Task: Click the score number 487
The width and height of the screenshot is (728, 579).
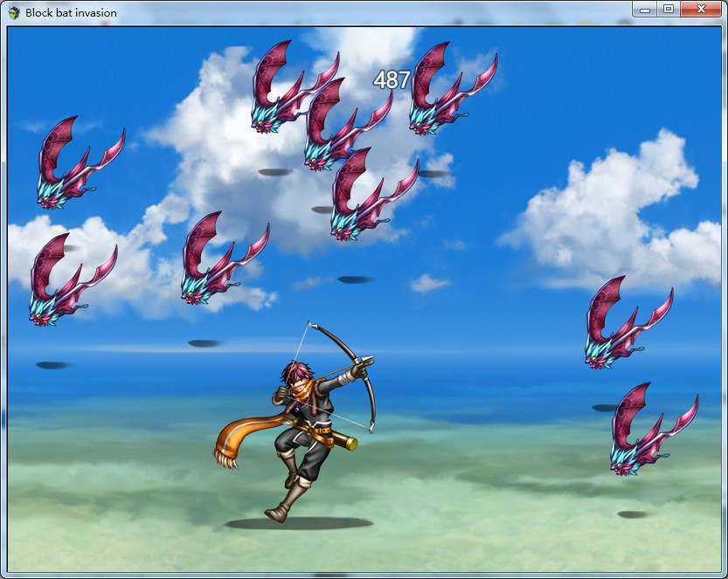Action: (x=392, y=79)
